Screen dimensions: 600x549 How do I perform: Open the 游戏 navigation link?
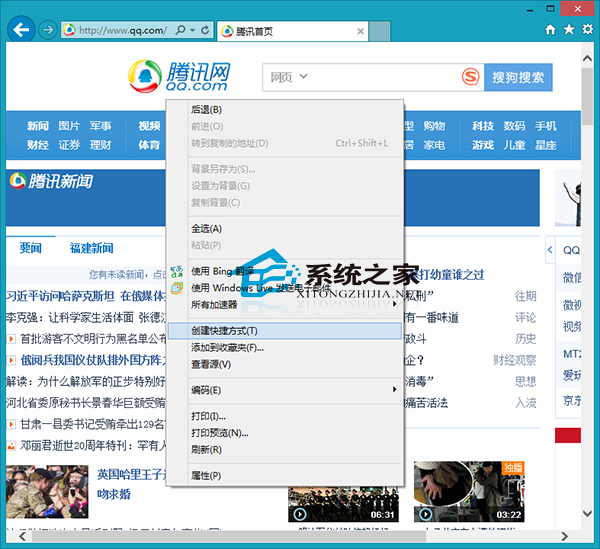coord(483,145)
